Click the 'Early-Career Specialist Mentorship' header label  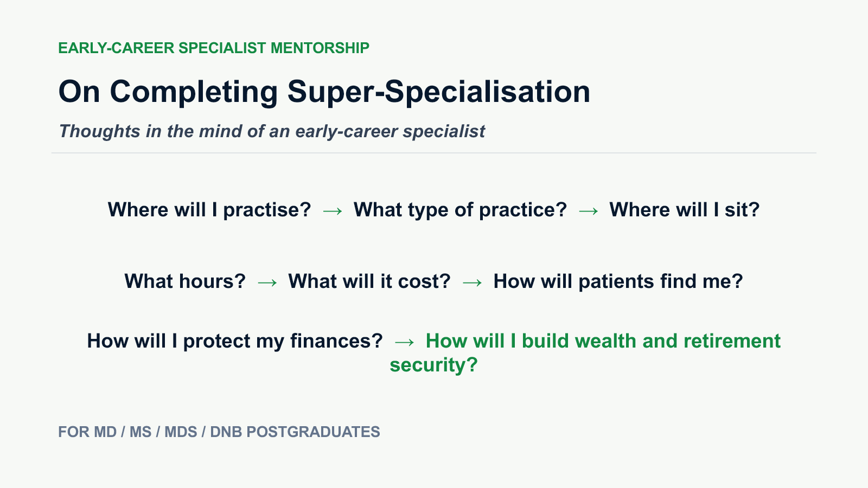[214, 48]
